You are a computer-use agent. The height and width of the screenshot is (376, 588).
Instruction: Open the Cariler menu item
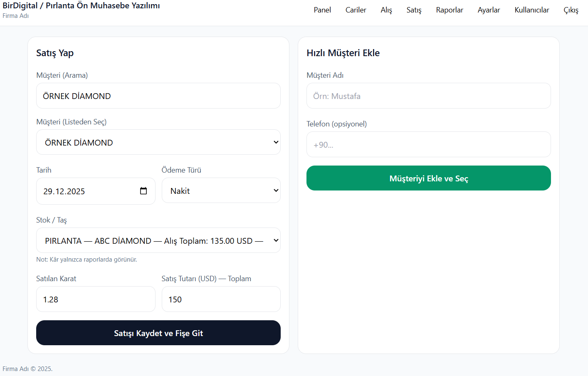356,10
